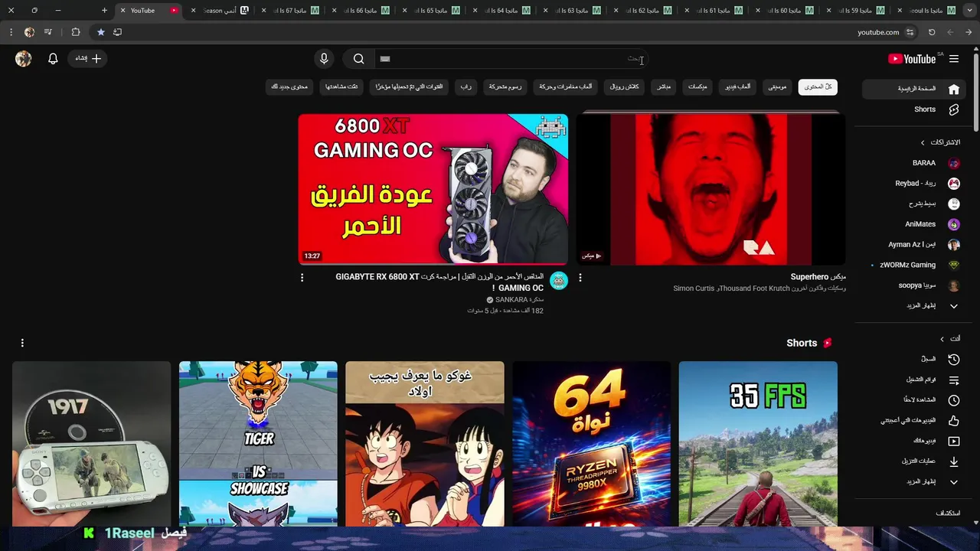Image resolution: width=980 pixels, height=551 pixels.
Task: Open the browser three-dot menu
Action: 11,32
